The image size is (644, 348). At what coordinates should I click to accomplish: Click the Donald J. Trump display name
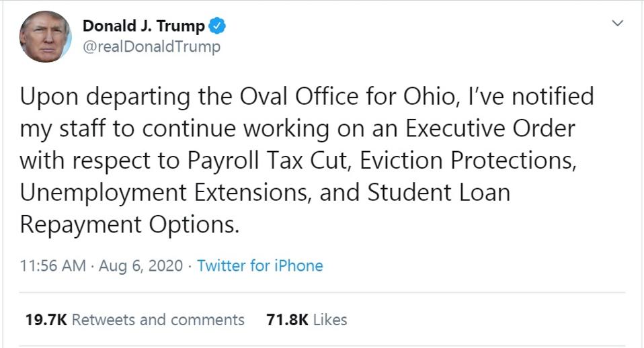pyautogui.click(x=143, y=26)
